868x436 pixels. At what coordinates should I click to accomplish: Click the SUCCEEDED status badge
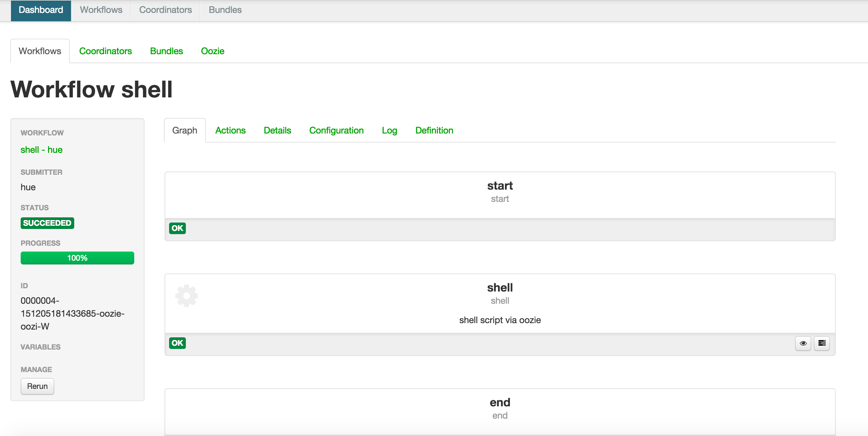pyautogui.click(x=47, y=223)
